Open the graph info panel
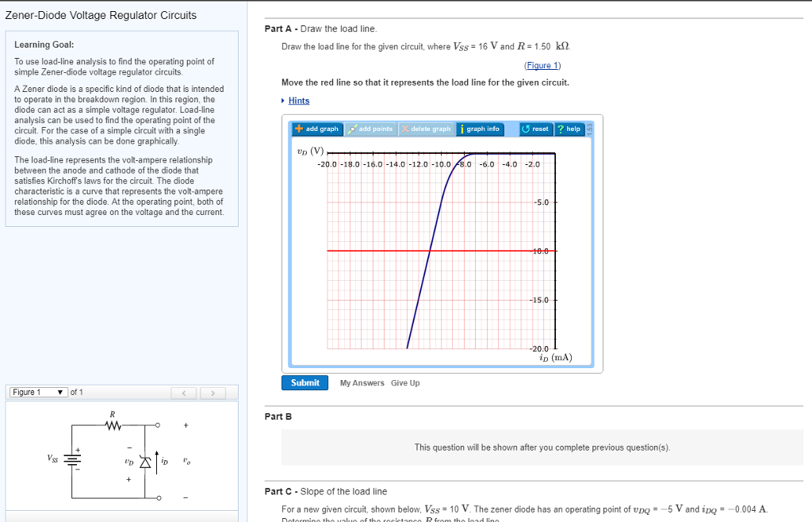 click(480, 129)
